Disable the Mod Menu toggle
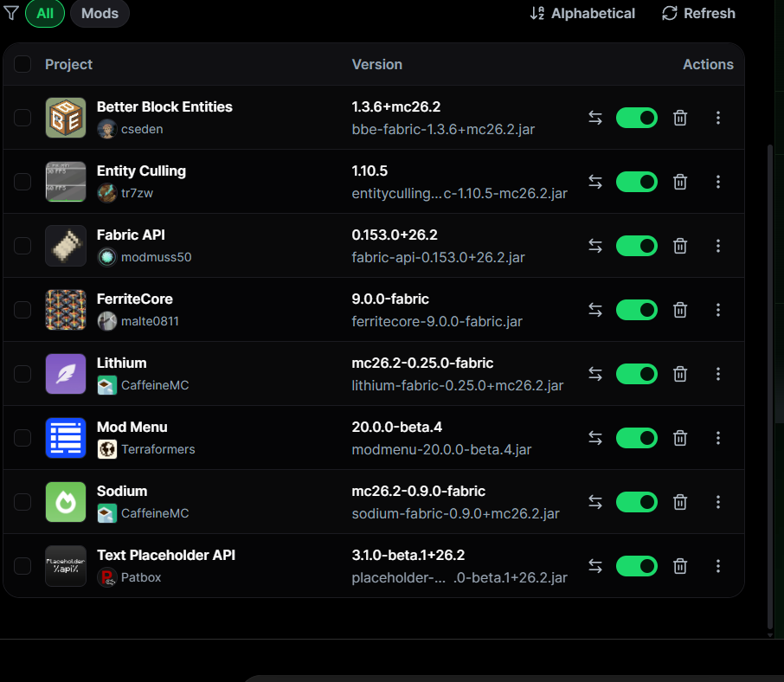Screen dimensions: 784x682 coord(637,438)
